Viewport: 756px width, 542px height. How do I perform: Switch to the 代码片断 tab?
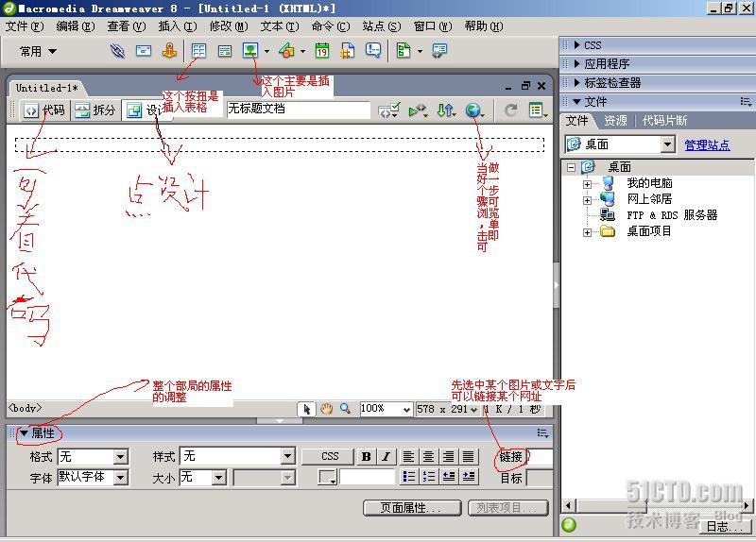pos(664,121)
